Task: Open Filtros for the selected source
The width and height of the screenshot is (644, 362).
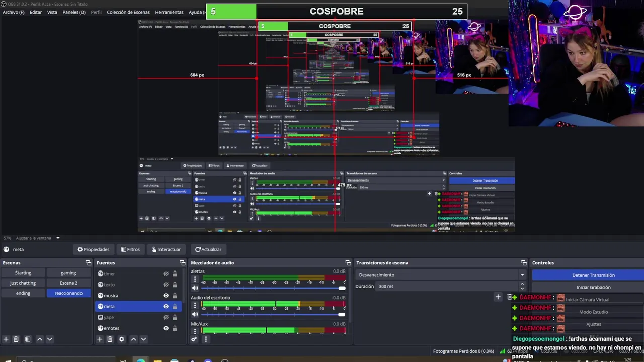Action: click(130, 249)
